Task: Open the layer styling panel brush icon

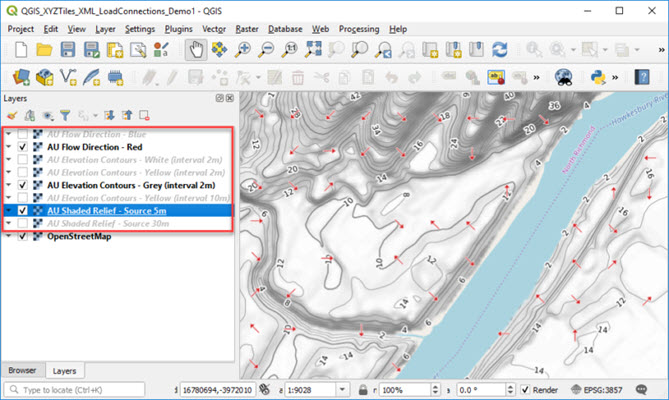Action: (12, 115)
